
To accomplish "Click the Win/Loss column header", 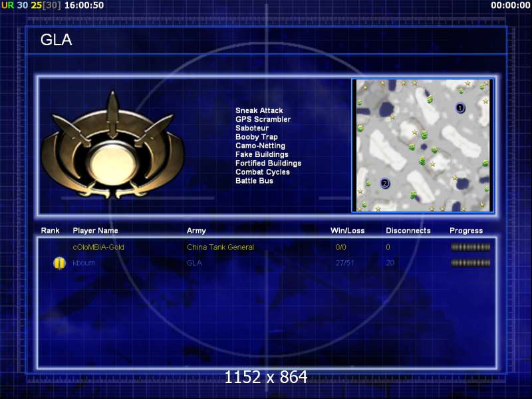I will (x=347, y=231).
